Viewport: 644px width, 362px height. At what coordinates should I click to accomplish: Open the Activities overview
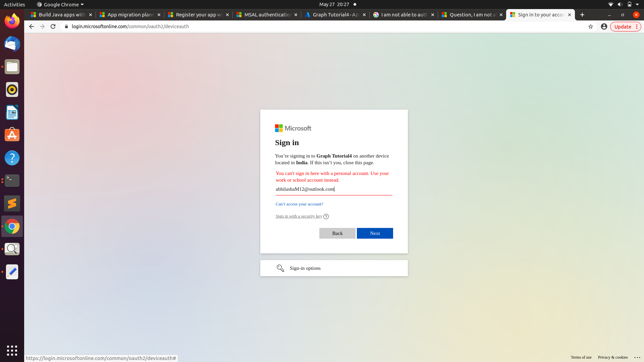tap(14, 4)
